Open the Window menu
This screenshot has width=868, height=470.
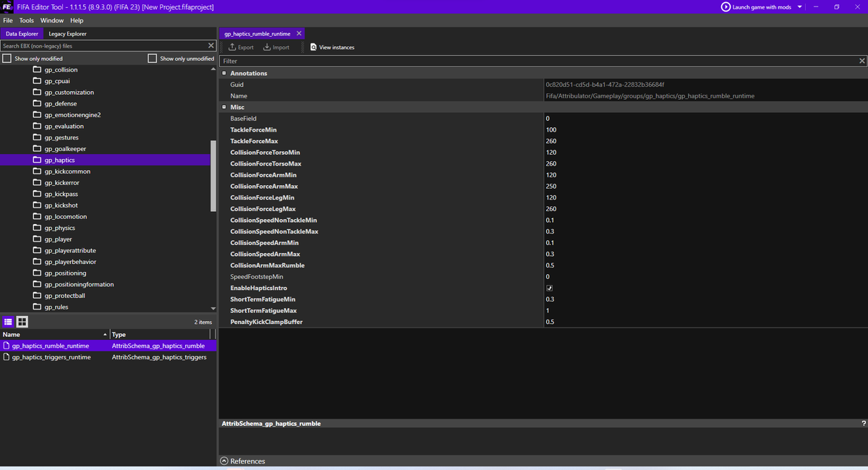click(x=51, y=20)
